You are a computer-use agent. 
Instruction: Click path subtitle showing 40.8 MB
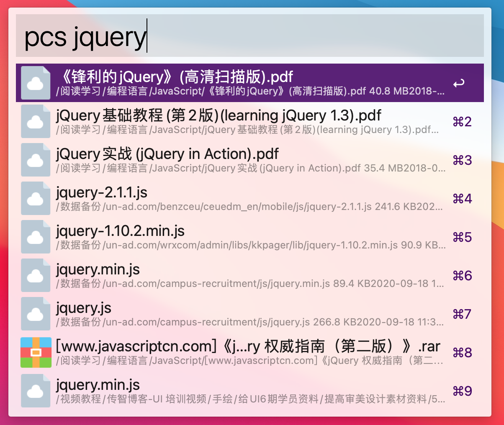(250, 91)
